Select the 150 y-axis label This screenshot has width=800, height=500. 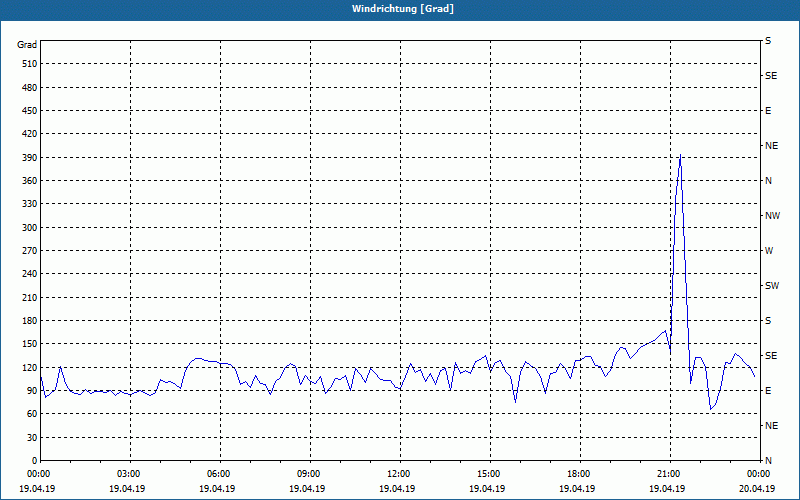[30, 344]
